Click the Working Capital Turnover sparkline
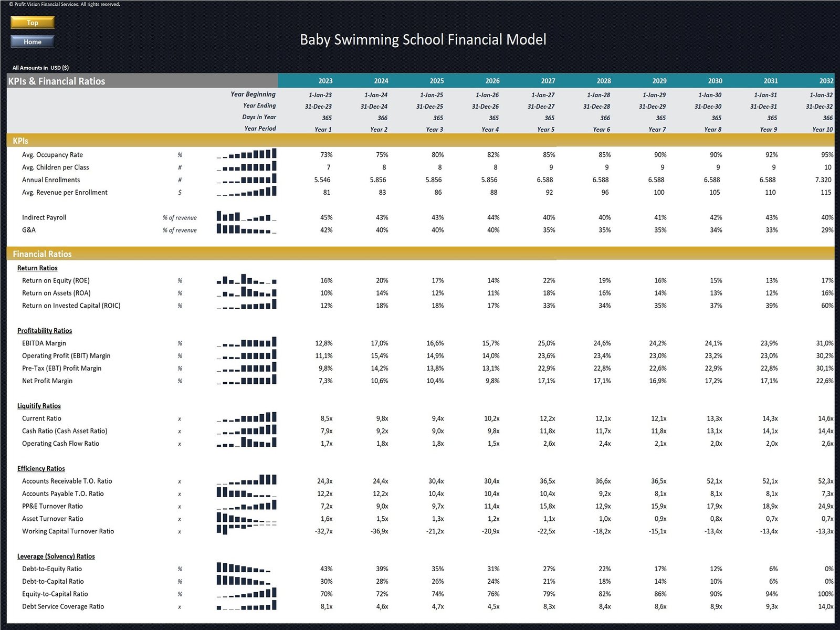Viewport: 840px width, 630px height. point(246,530)
